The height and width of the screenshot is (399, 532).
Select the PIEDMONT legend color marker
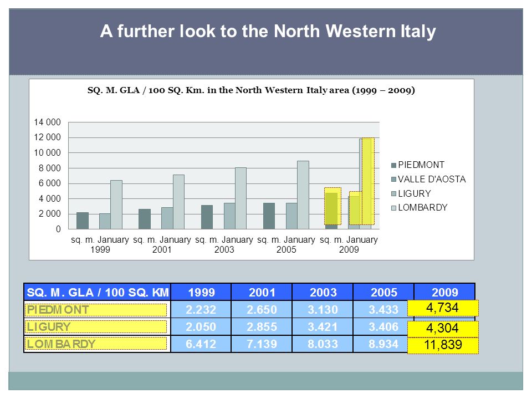tap(393, 165)
